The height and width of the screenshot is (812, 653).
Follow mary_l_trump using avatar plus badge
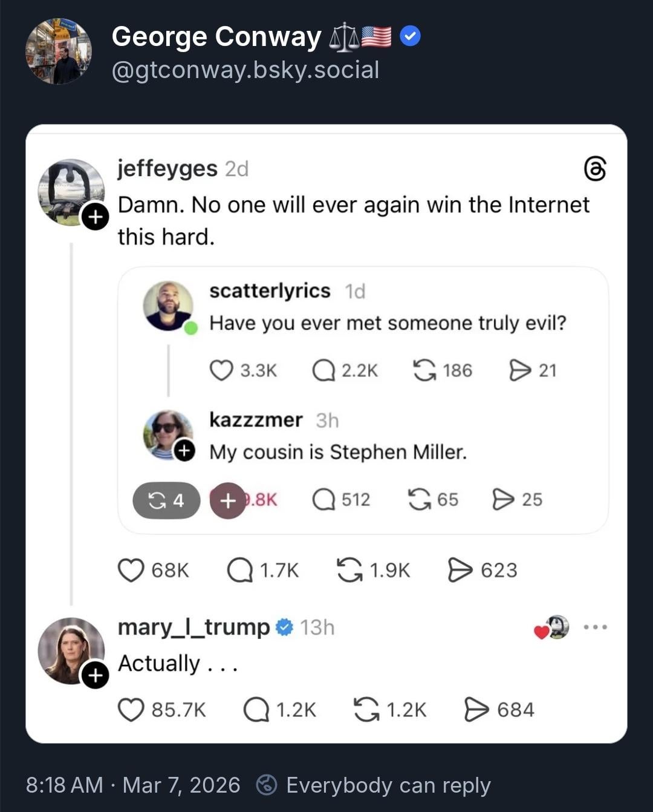95,675
